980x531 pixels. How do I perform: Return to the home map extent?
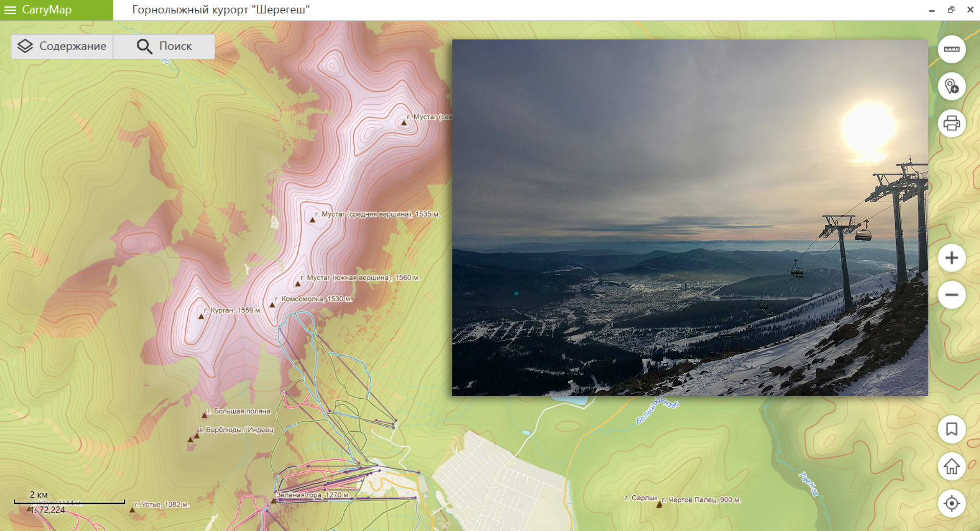[x=951, y=466]
